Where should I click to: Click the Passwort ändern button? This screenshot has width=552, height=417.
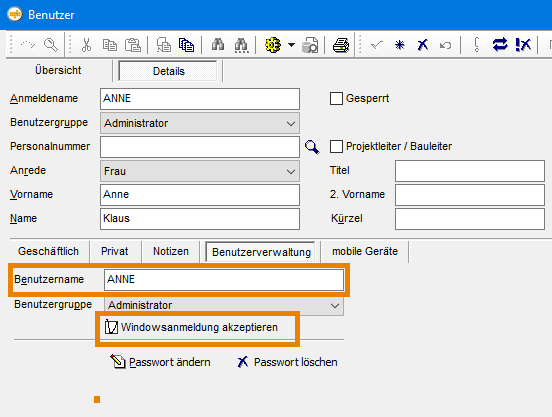pyautogui.click(x=161, y=362)
